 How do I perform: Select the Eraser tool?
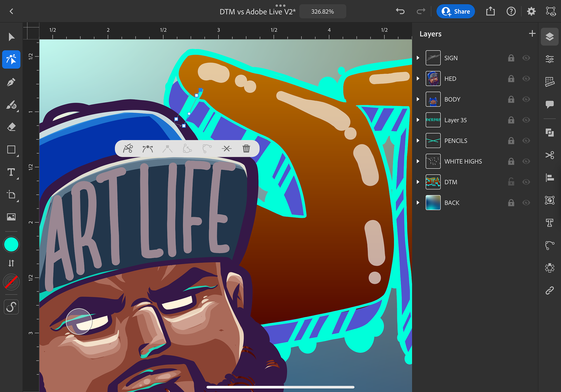[11, 127]
